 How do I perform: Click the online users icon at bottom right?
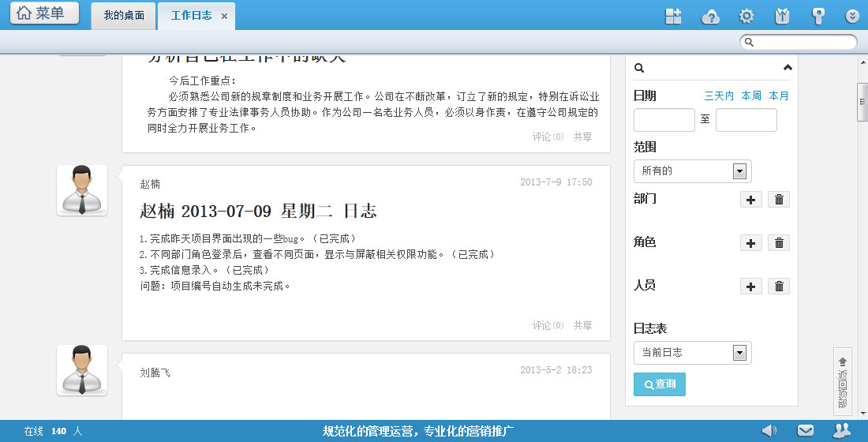pyautogui.click(x=841, y=430)
